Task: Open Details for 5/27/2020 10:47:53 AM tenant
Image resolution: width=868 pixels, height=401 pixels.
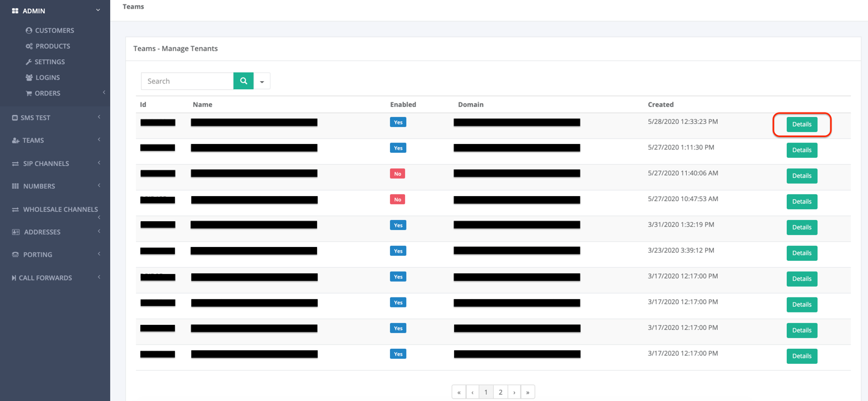Action: point(802,202)
